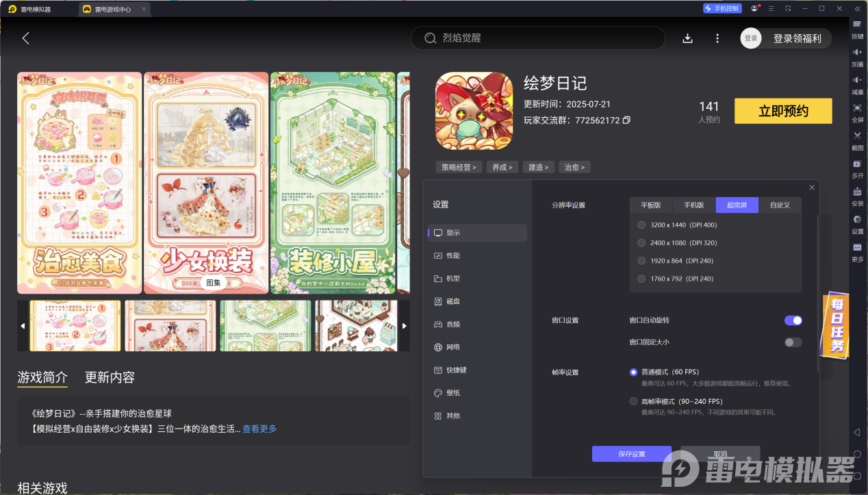Switch to 自定义 resolution tab
868x495 pixels.
(780, 205)
